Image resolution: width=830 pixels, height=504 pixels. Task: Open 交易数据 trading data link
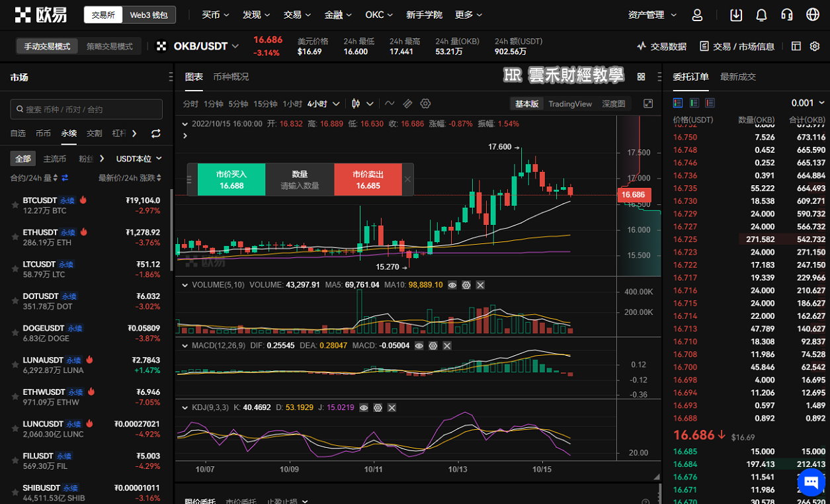pos(661,46)
